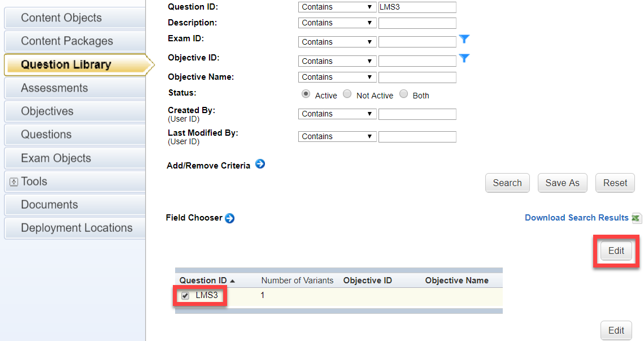
Task: Open the Objective ID Contains dropdown
Action: (x=337, y=61)
